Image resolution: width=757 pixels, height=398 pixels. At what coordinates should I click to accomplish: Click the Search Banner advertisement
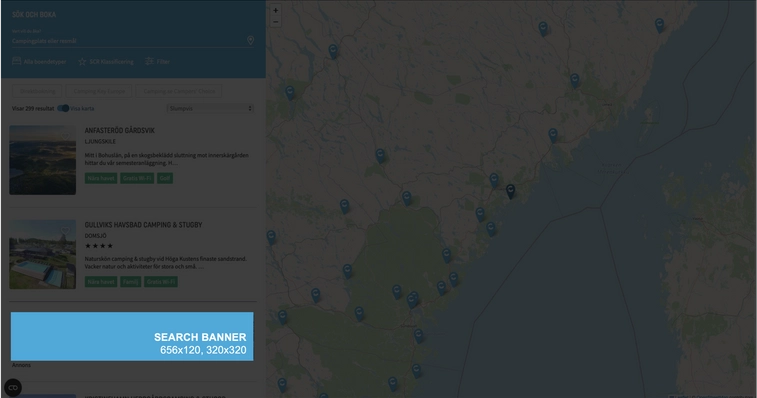[x=132, y=336]
